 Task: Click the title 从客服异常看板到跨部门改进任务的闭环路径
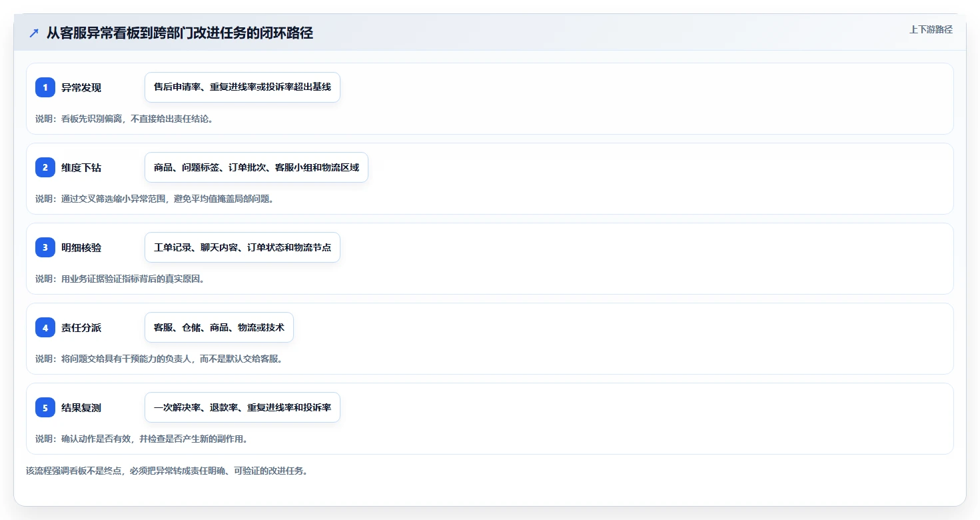[x=180, y=33]
